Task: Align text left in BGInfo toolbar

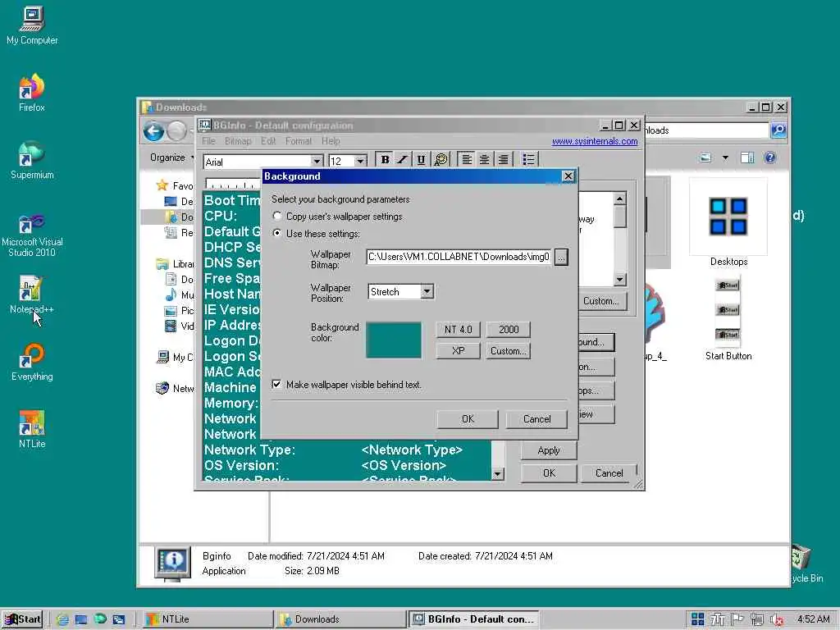Action: (x=467, y=160)
